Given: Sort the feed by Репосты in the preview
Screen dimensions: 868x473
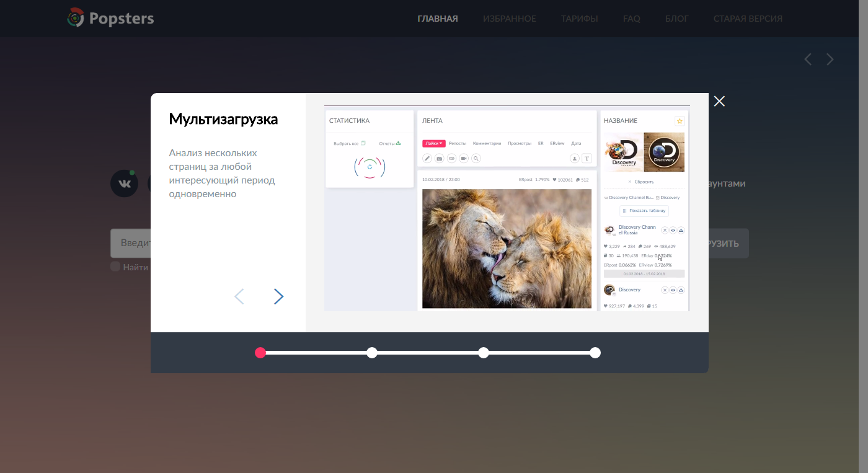Looking at the screenshot, I should pyautogui.click(x=458, y=143).
